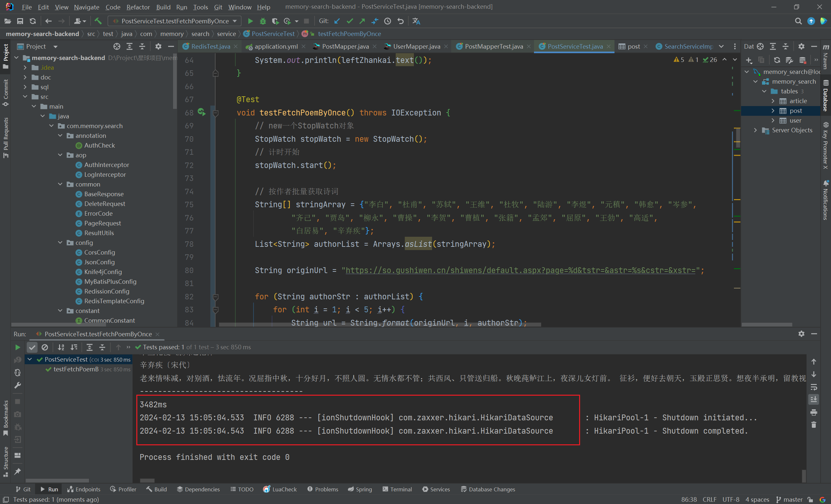Viewport: 831px width, 504px height.
Task: Click the Git rollback icon
Action: coord(400,21)
